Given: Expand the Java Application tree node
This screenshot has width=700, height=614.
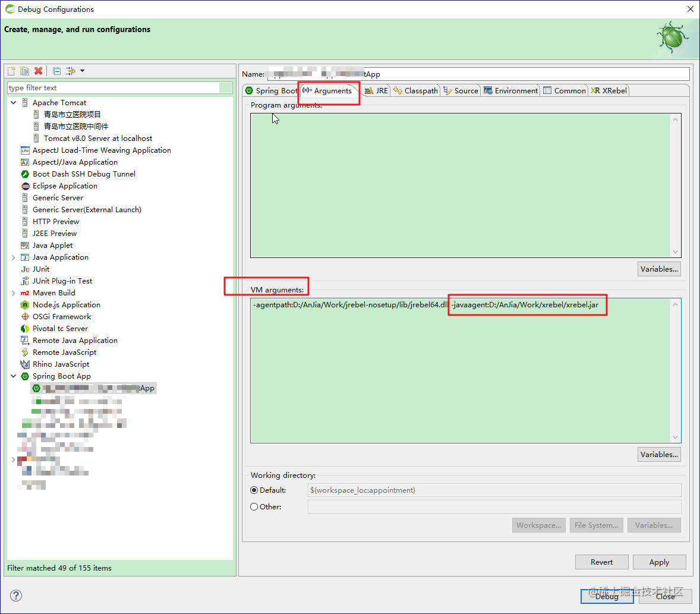Looking at the screenshot, I should click(x=14, y=257).
